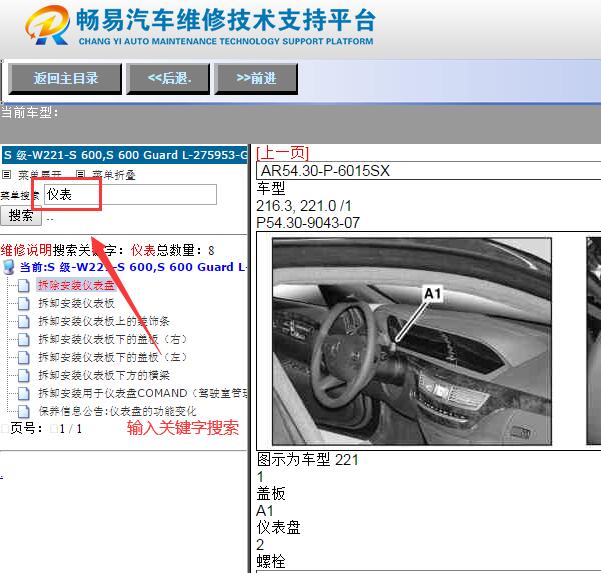The width and height of the screenshot is (601, 573).
Task: Click the 菜单折叠 list icon
Action: (x=80, y=175)
